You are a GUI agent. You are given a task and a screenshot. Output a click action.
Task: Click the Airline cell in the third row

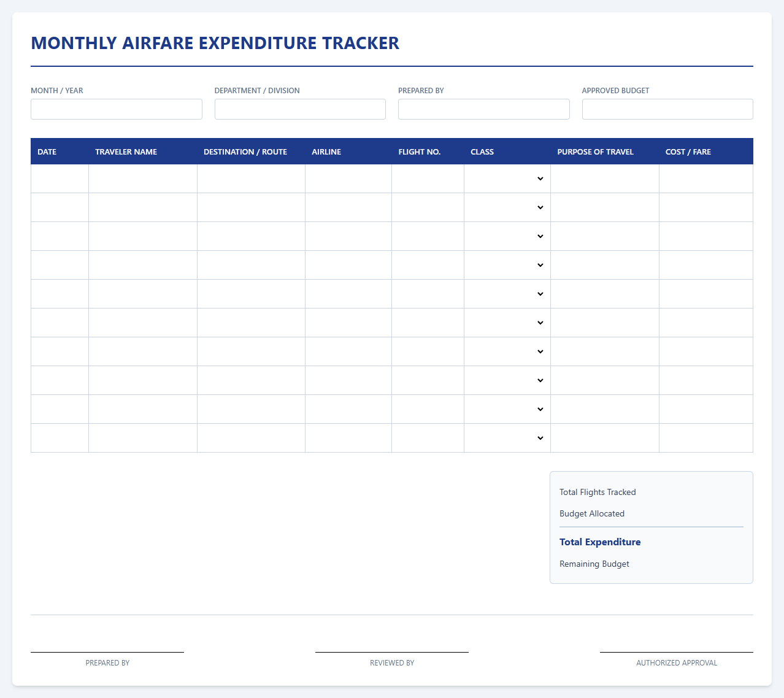tap(348, 236)
